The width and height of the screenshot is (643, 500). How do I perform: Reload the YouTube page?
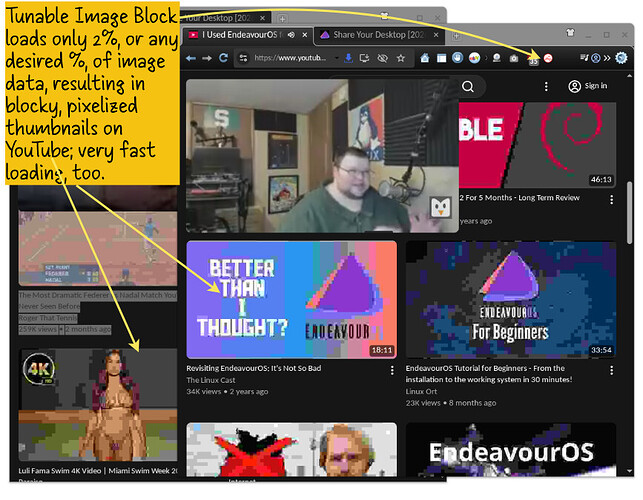click(x=223, y=58)
